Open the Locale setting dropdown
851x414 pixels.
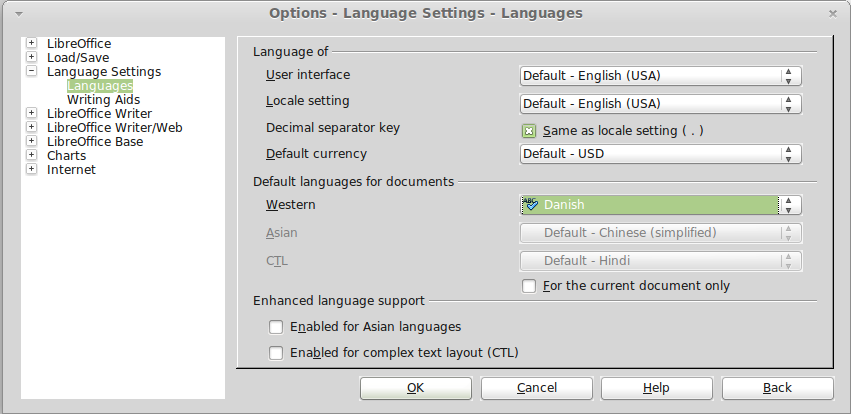pyautogui.click(x=661, y=104)
